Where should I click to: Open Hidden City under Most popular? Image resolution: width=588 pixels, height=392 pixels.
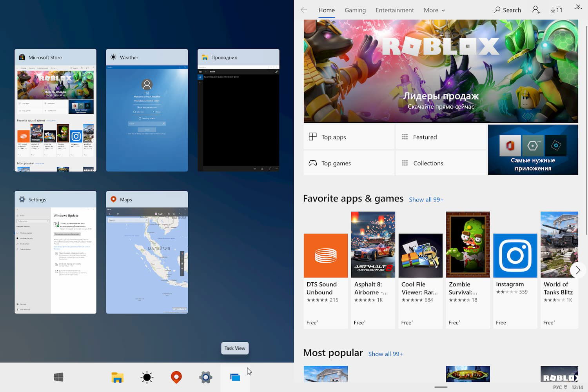point(468,374)
